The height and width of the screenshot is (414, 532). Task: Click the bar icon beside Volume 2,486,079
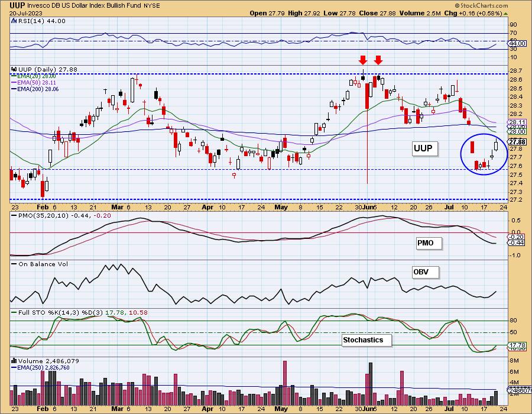tap(14, 361)
